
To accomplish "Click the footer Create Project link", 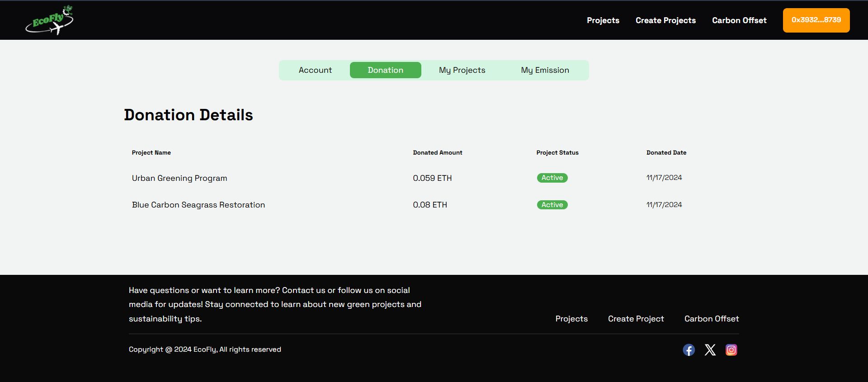I will [x=636, y=319].
